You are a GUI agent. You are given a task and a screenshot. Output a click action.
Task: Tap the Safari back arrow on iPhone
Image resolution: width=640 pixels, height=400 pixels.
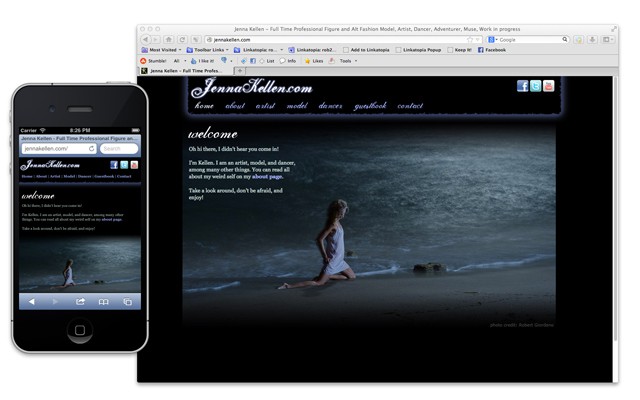31,301
